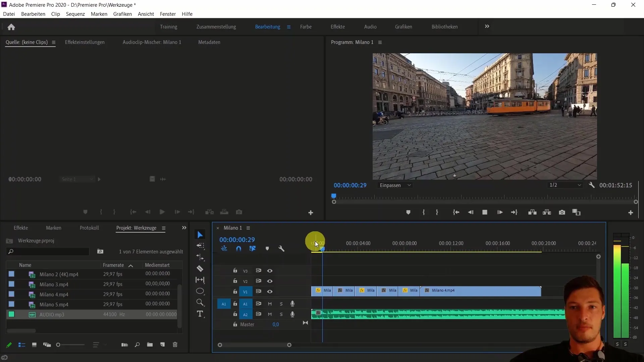Open the Einpassen zoom level dropdown
Viewport: 644px width, 362px height.
(x=395, y=185)
